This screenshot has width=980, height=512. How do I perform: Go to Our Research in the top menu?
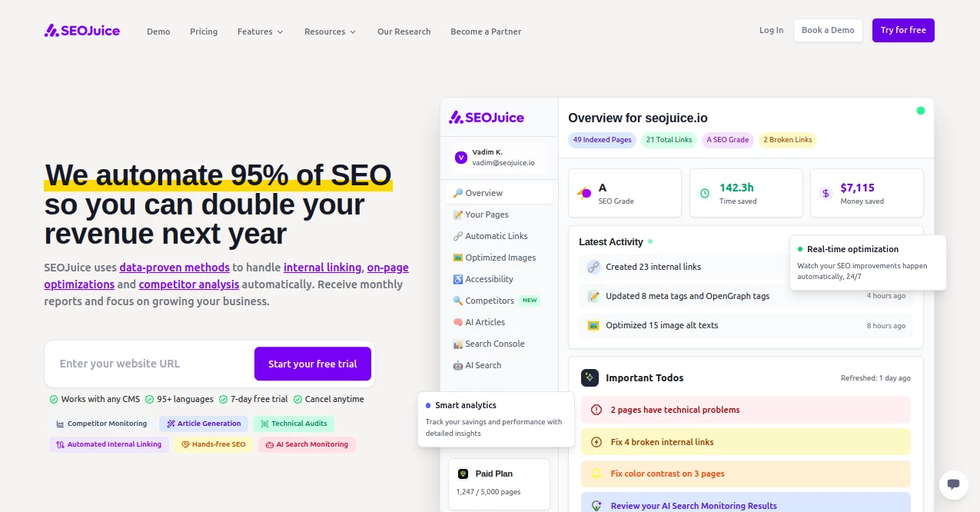point(404,32)
